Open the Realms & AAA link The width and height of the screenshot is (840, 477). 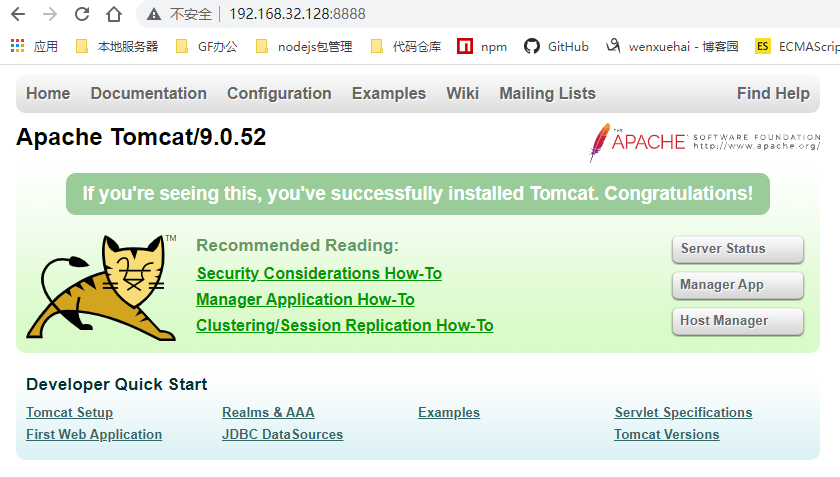[268, 413]
